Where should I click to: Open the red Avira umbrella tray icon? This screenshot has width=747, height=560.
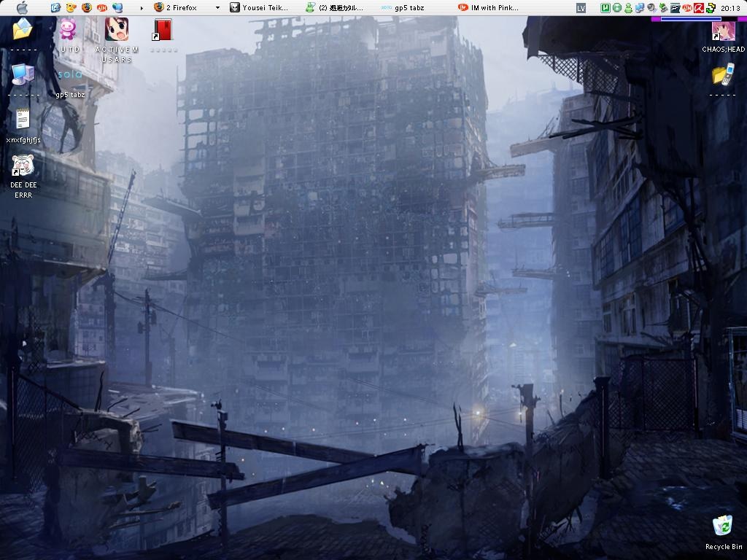coord(698,8)
